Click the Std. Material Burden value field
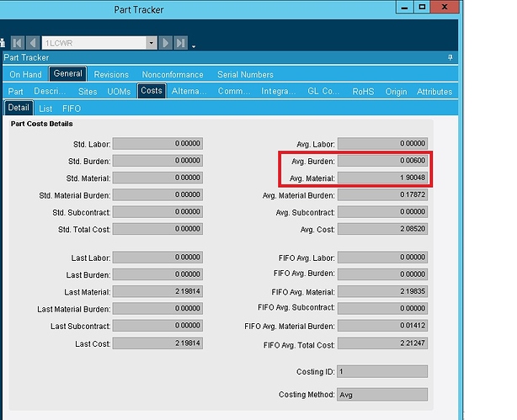The image size is (517, 420). coord(157,194)
